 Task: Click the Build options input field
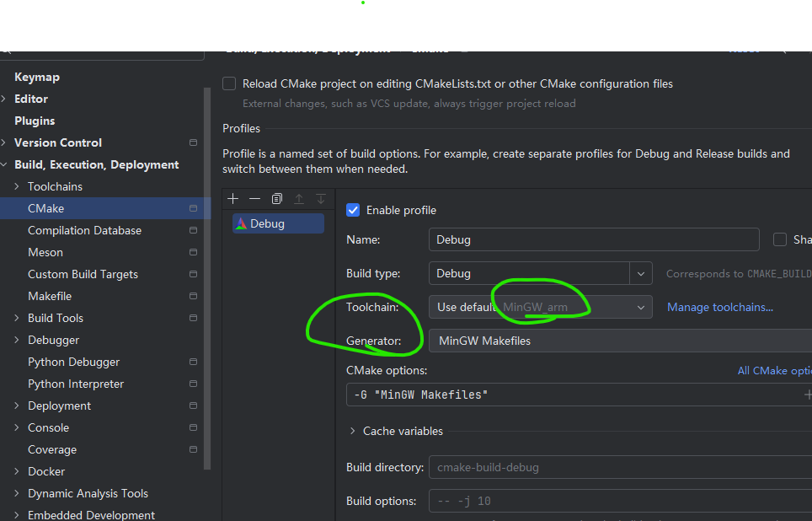pos(621,501)
